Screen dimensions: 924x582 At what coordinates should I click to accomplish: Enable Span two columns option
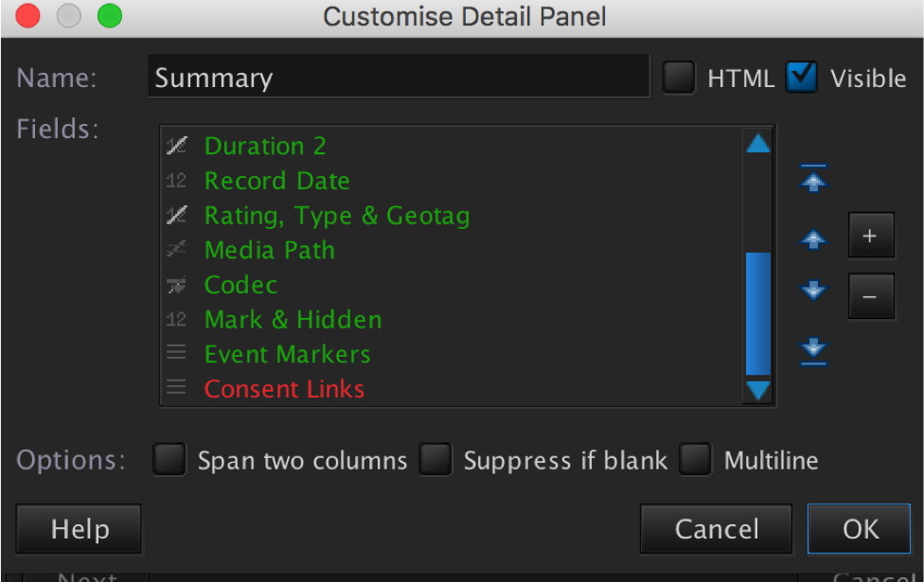coord(170,461)
